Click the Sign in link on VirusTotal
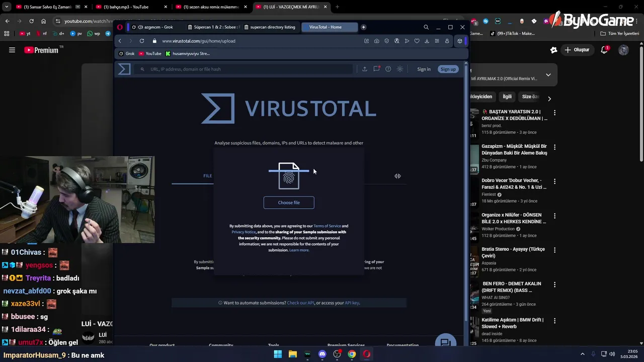This screenshot has height=362, width=644. (x=424, y=69)
